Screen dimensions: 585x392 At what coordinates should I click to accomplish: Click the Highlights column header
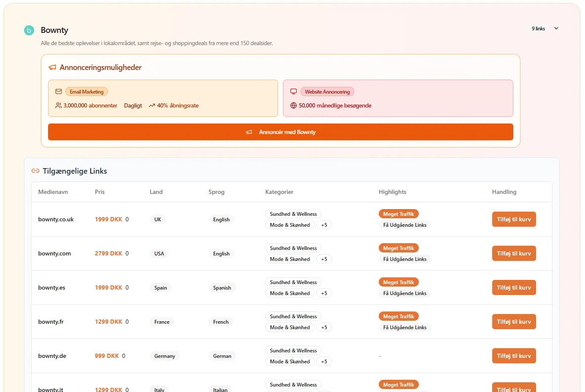392,192
